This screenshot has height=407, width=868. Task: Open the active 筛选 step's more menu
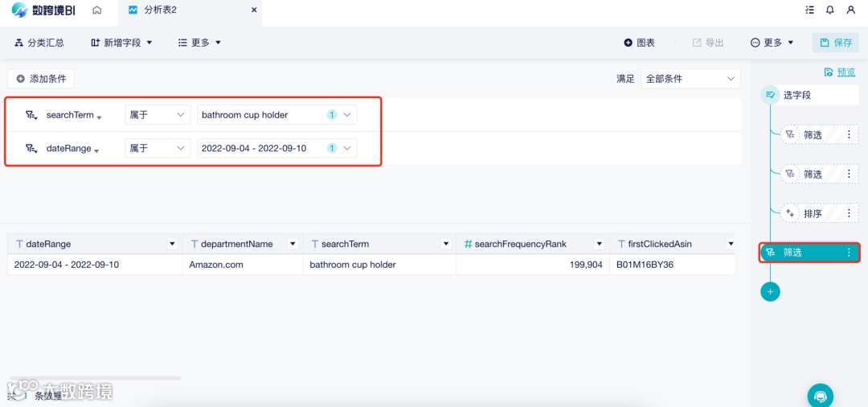click(x=850, y=253)
